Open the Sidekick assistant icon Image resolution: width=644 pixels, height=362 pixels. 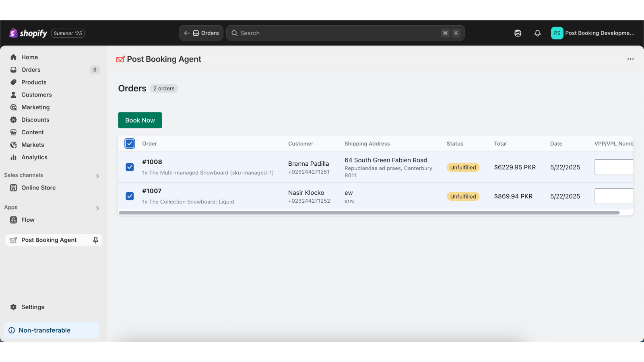click(518, 33)
